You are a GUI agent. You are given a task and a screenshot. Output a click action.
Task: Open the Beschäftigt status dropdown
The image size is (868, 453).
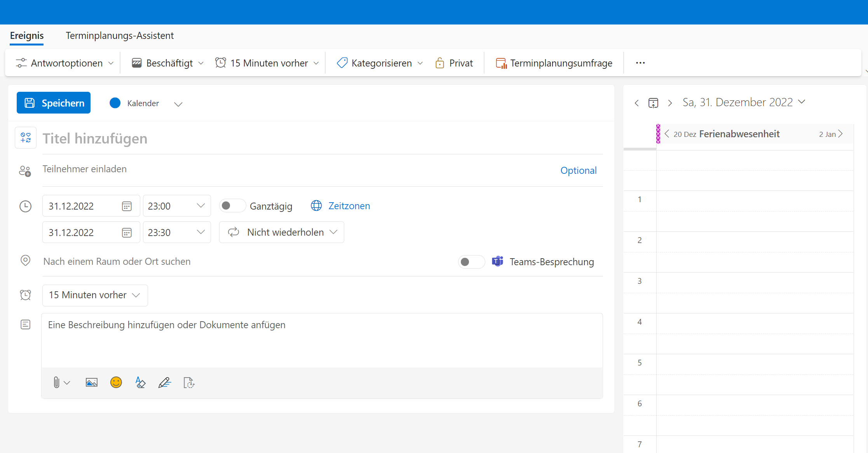coord(168,63)
